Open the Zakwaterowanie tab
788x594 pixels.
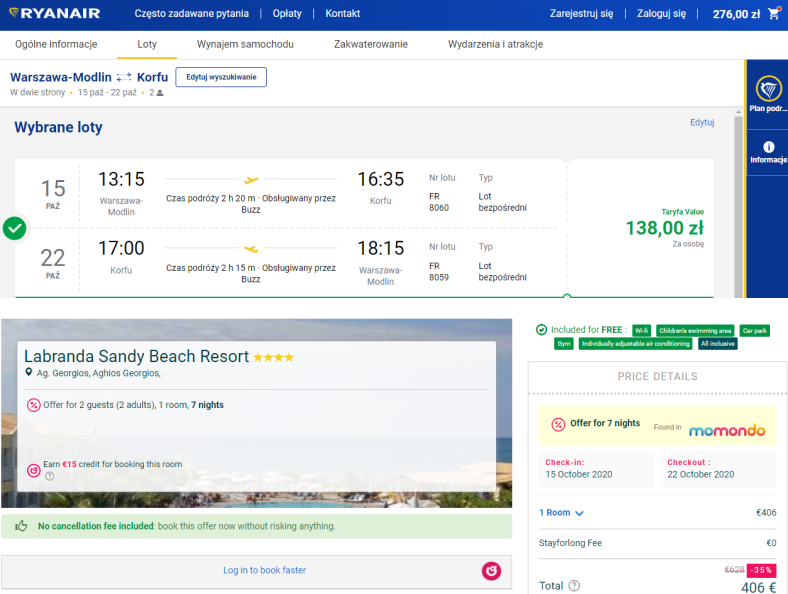(371, 44)
